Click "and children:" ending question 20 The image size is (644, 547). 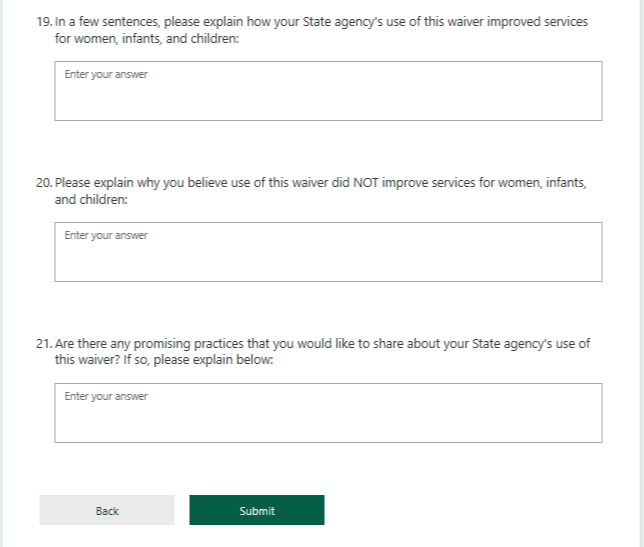pos(91,199)
